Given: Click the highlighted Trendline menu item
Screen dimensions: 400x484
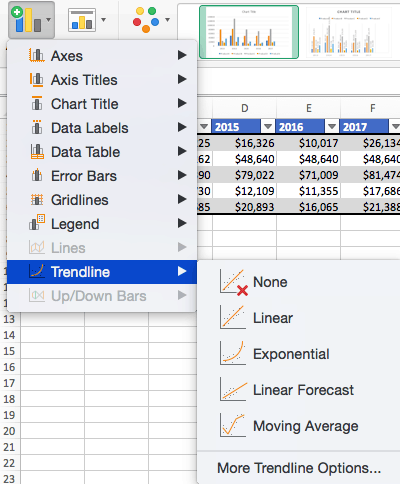Looking at the screenshot, I should click(x=102, y=272).
